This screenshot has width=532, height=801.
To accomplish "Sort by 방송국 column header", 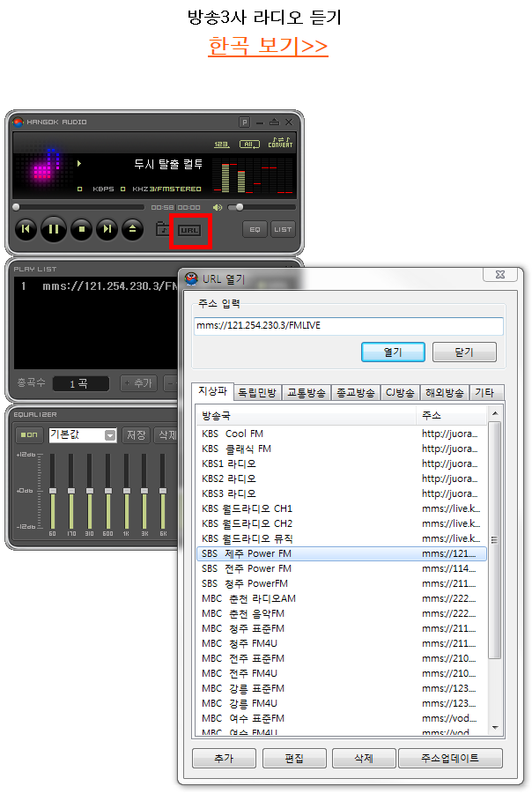I will pos(307,416).
